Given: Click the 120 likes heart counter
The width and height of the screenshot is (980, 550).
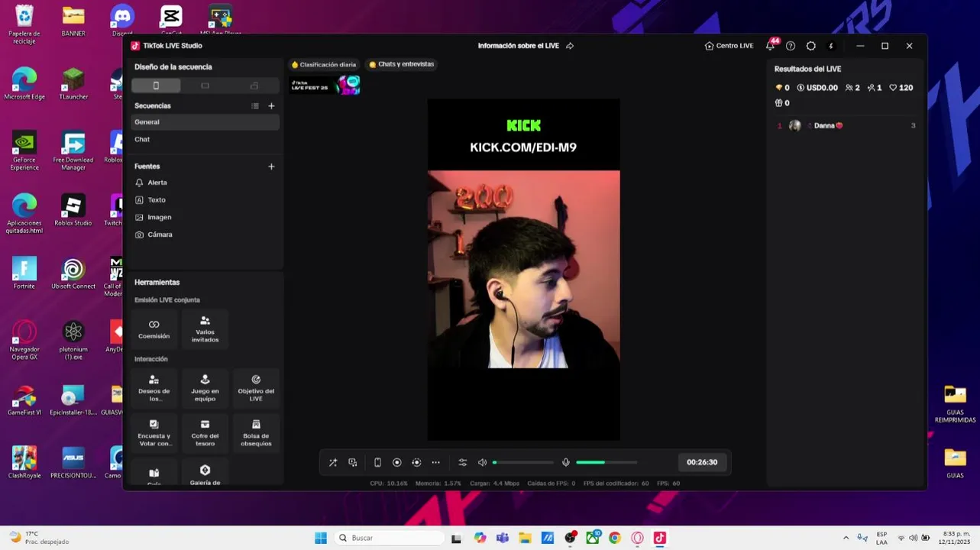Looking at the screenshot, I should pos(901,88).
